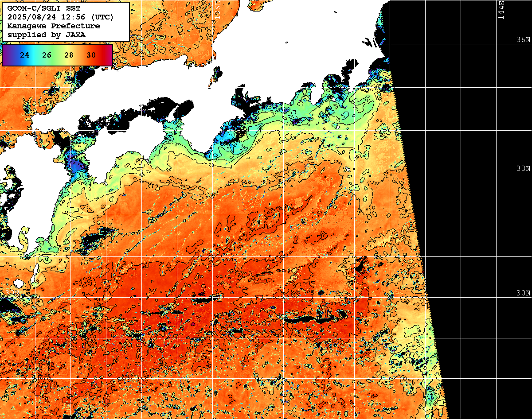Click the "Kanagawa Prefecture" label
This screenshot has width=532, height=419.
click(x=54, y=26)
